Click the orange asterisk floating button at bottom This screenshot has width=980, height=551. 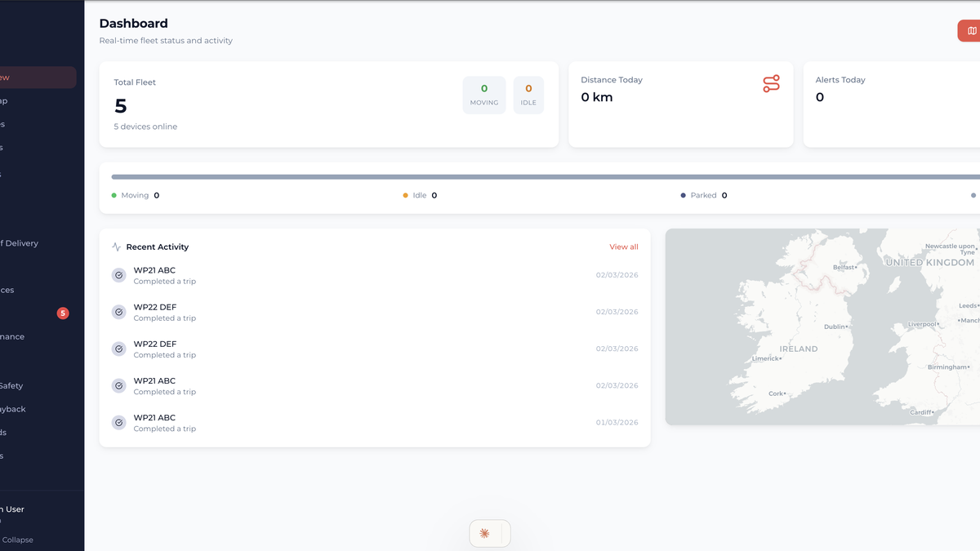point(484,533)
